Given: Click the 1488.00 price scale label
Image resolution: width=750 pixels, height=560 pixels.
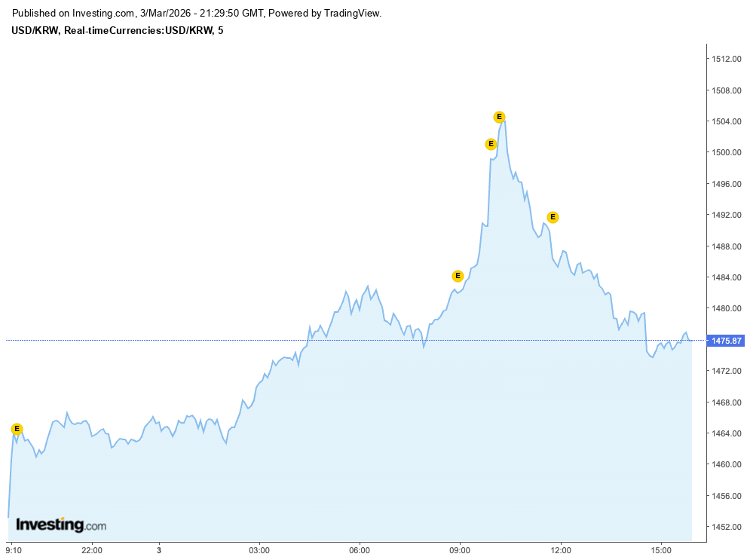Looking at the screenshot, I should [x=727, y=246].
